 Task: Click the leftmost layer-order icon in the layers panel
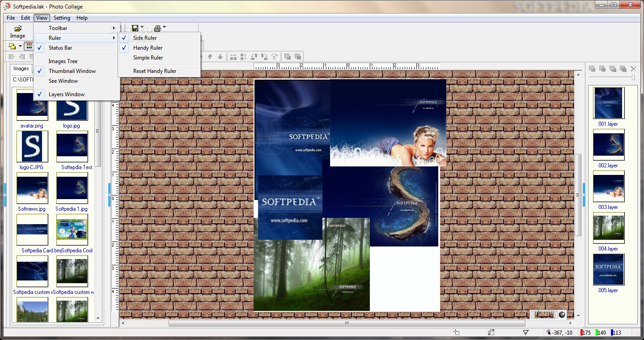tap(592, 68)
